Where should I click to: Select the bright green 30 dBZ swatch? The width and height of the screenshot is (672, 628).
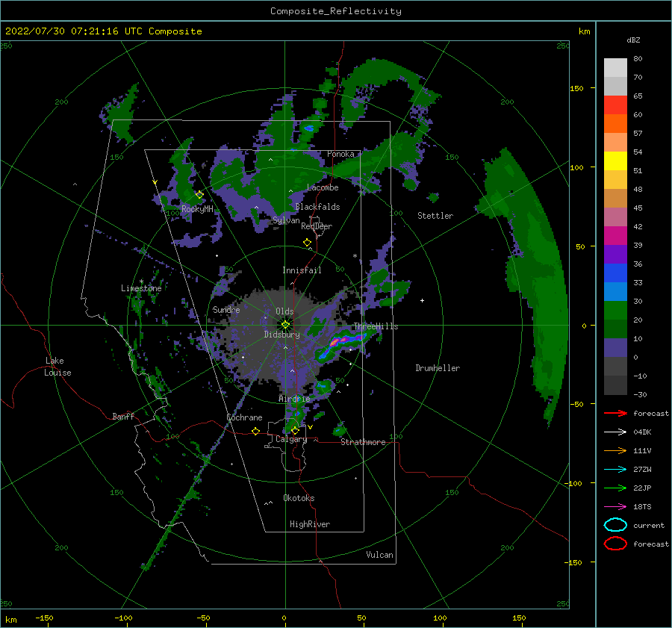(x=615, y=311)
